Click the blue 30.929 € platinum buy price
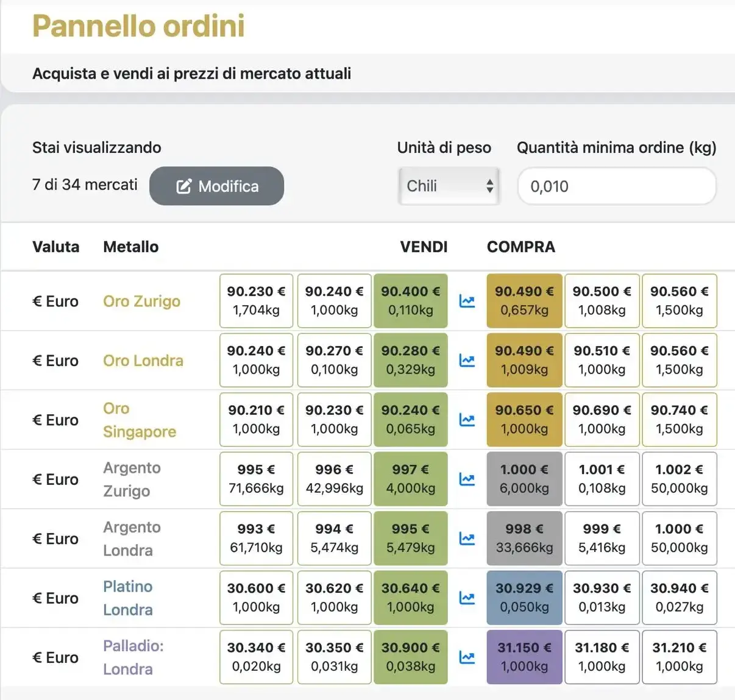This screenshot has width=735, height=700. coord(524,598)
